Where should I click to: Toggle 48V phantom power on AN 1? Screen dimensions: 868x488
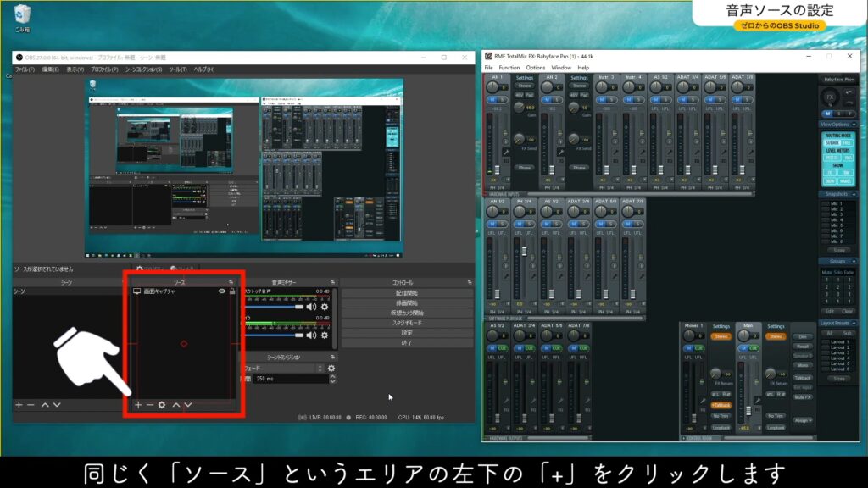pyautogui.click(x=520, y=95)
